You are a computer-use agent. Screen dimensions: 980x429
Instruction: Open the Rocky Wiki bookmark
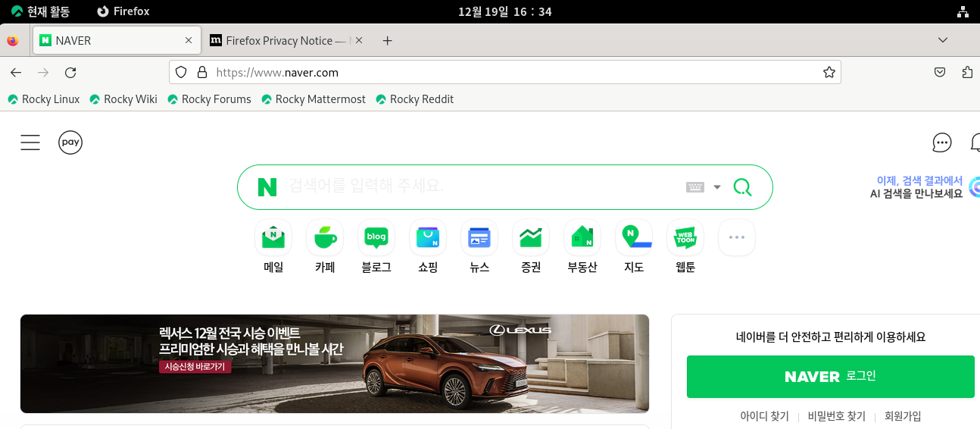(123, 99)
